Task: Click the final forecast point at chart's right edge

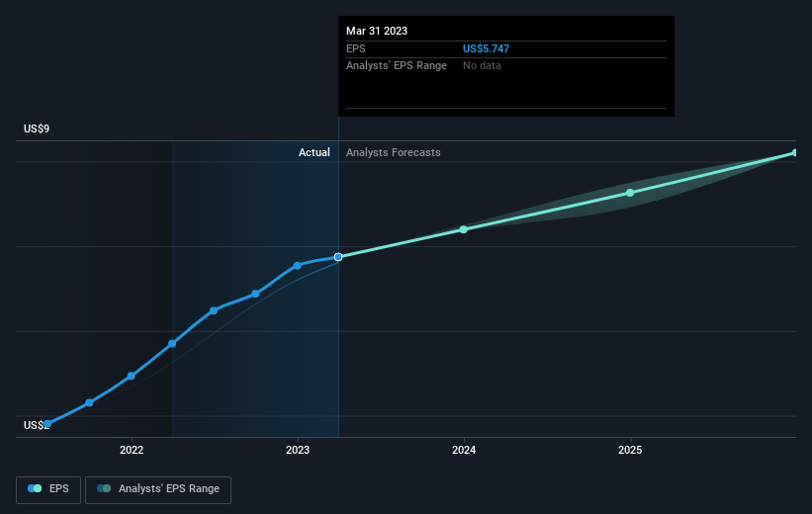Action: (x=795, y=152)
